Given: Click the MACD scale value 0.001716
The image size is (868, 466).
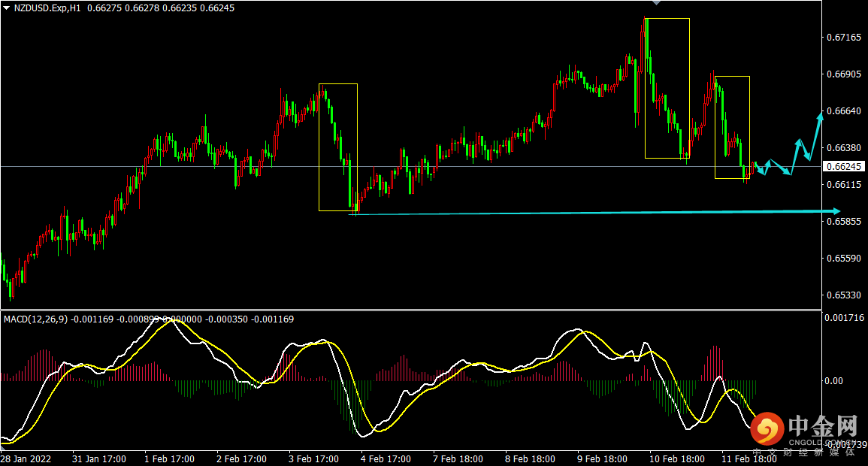Looking at the screenshot, I should (x=845, y=318).
